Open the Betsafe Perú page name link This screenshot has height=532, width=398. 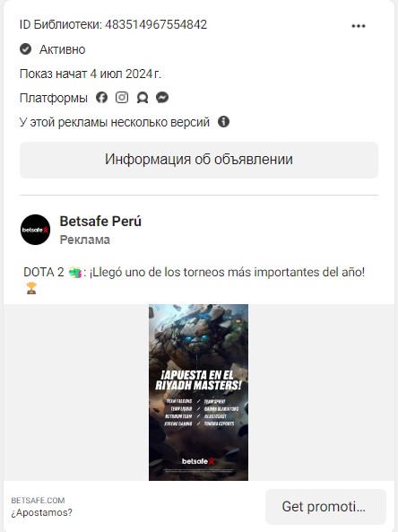click(100, 222)
